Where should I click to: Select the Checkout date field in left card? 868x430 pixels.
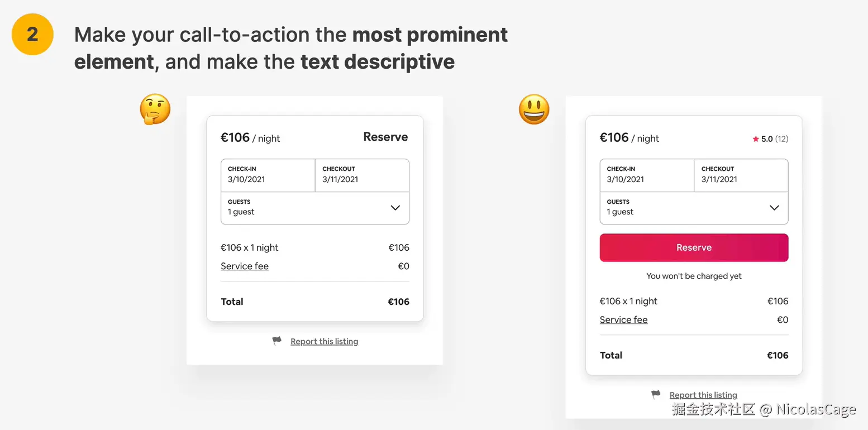pos(362,175)
